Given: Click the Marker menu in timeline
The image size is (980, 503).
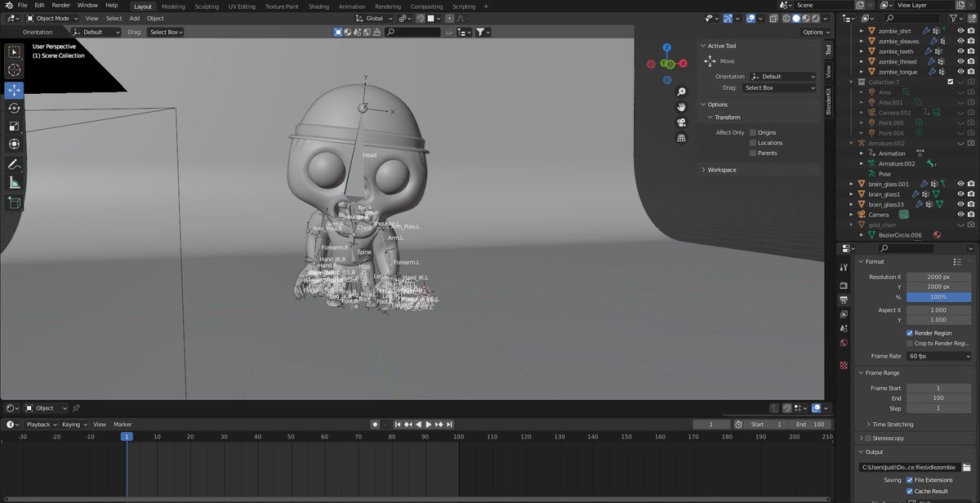Looking at the screenshot, I should (122, 425).
